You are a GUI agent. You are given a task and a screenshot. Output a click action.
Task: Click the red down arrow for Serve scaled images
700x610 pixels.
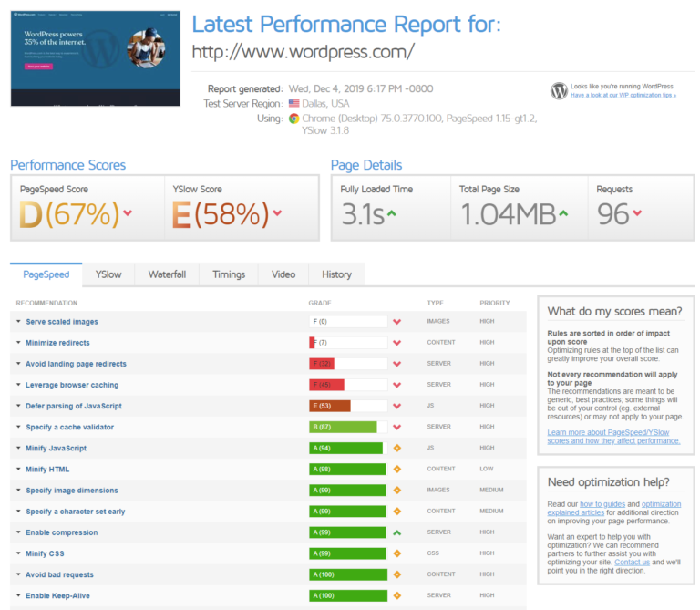click(x=396, y=322)
